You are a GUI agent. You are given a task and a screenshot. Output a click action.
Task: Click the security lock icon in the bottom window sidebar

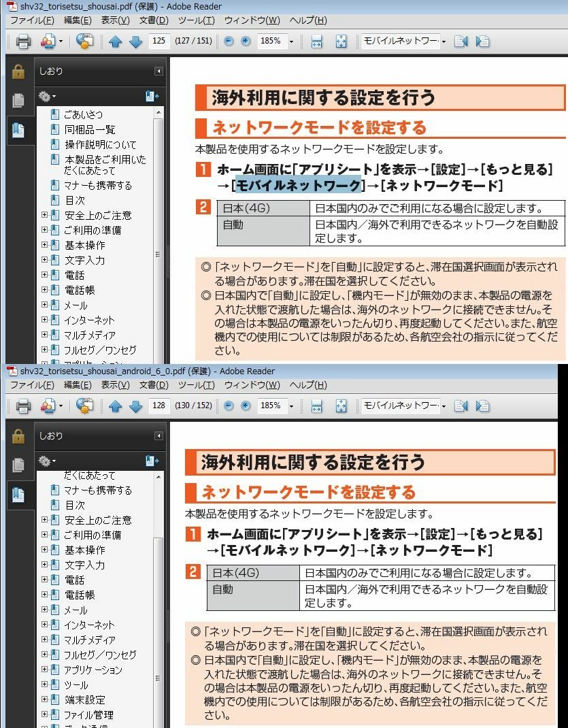click(18, 436)
